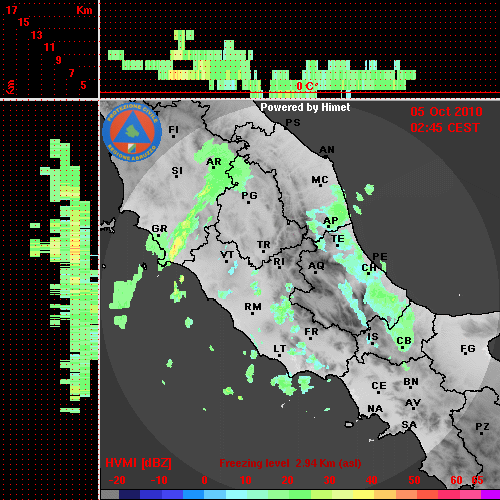Click the -20 dBZ scale value
Viewport: 500px width, 500px height.
click(x=117, y=480)
